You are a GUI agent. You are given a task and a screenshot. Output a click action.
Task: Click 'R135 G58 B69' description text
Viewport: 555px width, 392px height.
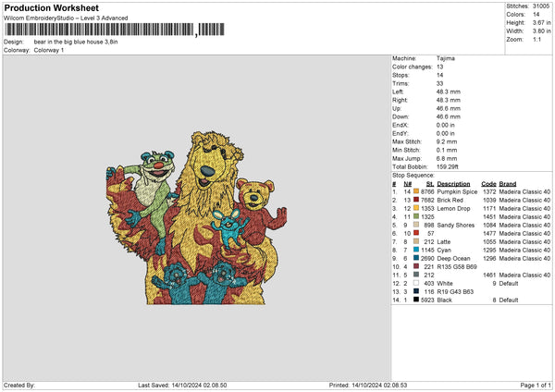click(x=457, y=267)
